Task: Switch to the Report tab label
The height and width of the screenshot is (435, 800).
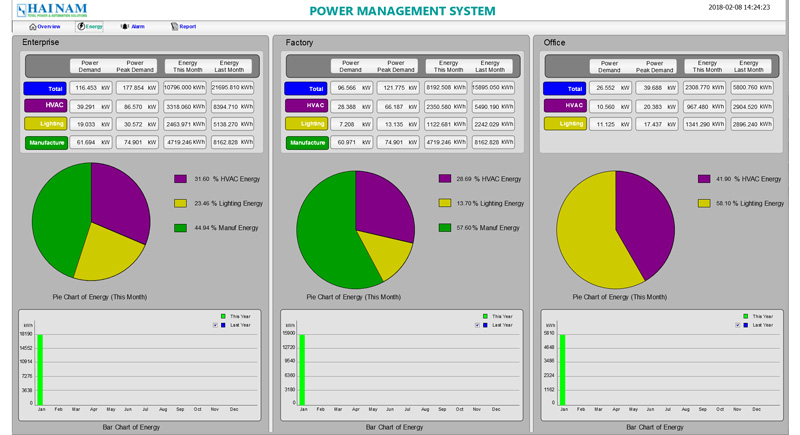Action: tap(187, 27)
